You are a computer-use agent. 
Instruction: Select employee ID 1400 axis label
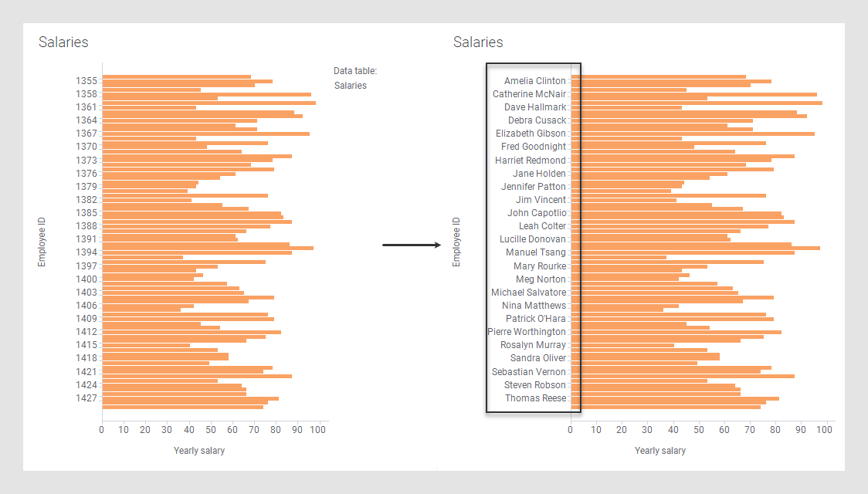[86, 279]
